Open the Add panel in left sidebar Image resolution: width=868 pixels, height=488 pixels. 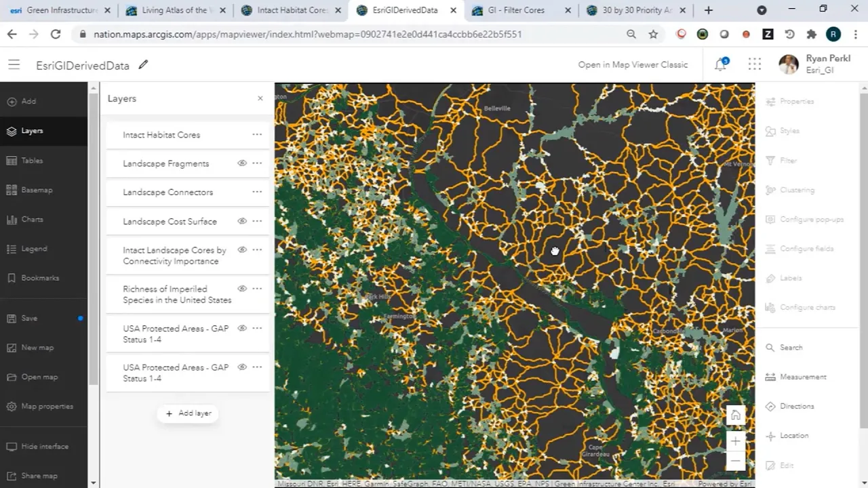click(x=22, y=101)
